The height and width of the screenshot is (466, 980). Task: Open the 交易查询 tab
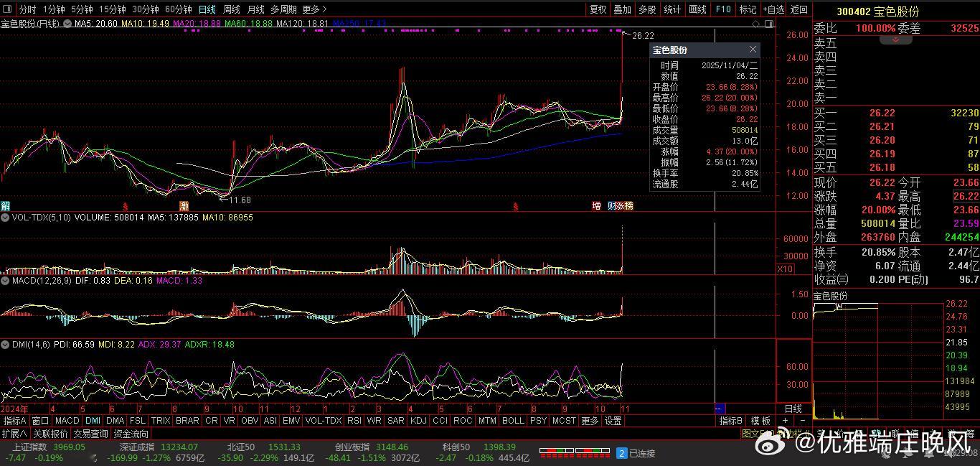pos(90,434)
